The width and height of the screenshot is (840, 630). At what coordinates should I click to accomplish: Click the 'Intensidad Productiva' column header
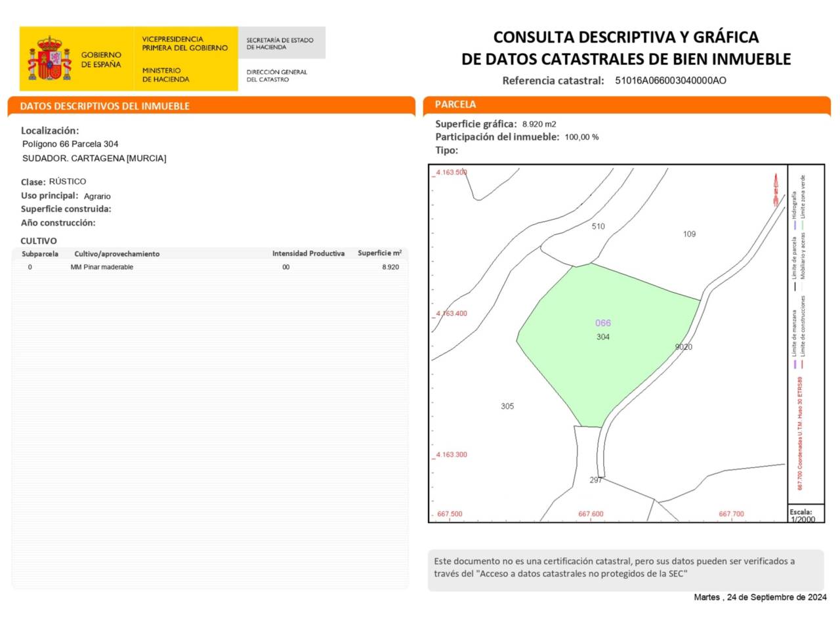click(308, 253)
